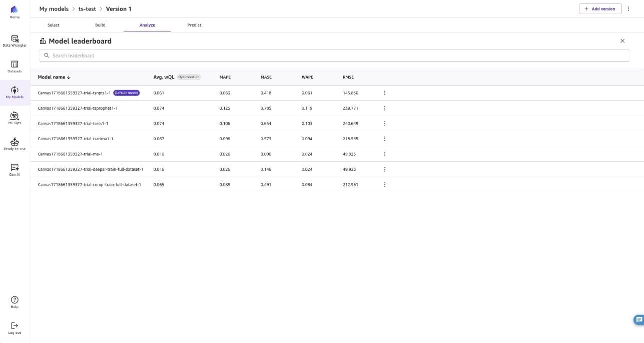Open options menu for cnnqr-train-full-dataset-1 row

point(384,185)
